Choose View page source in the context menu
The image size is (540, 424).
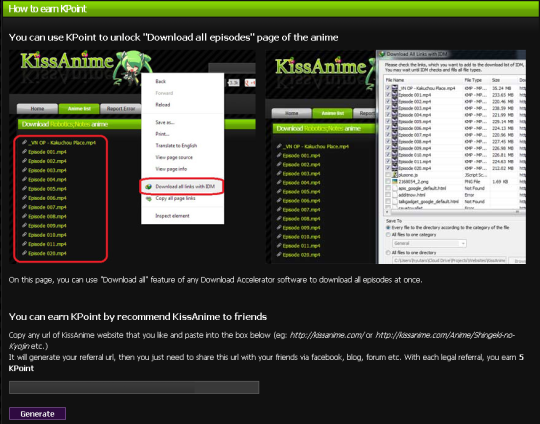(x=174, y=157)
